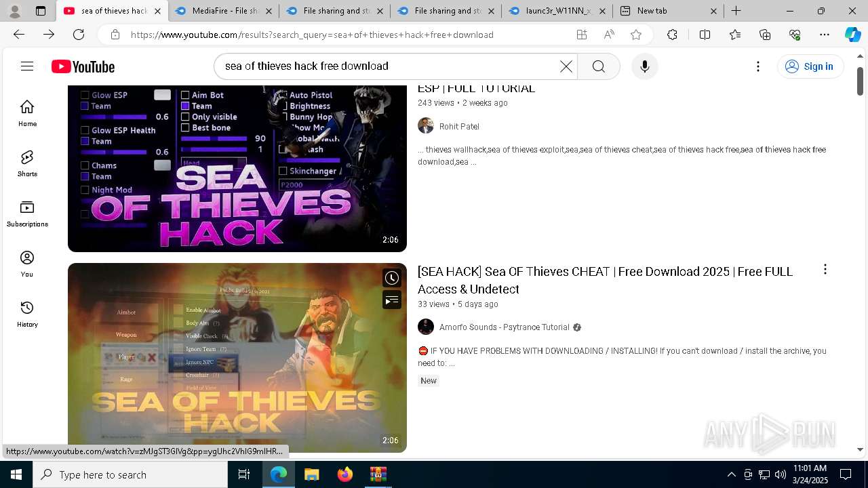Toggle Edge split screen view

coord(705,35)
